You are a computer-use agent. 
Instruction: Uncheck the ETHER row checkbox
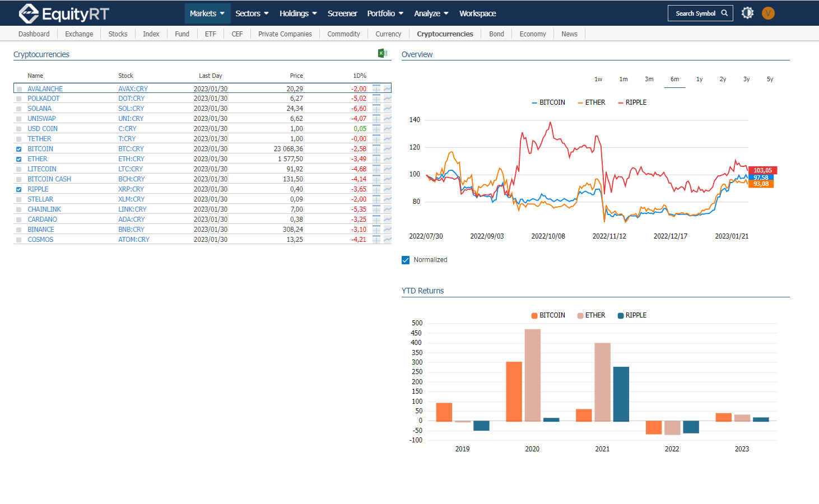tap(19, 159)
